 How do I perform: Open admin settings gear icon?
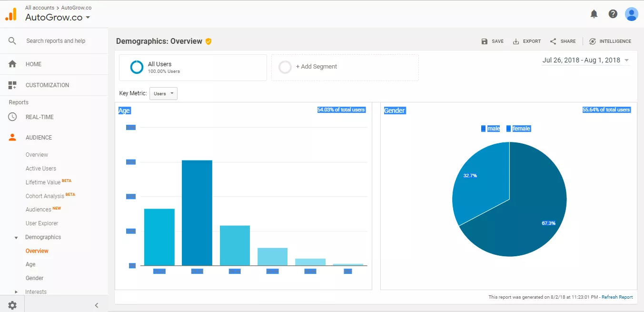(x=12, y=305)
